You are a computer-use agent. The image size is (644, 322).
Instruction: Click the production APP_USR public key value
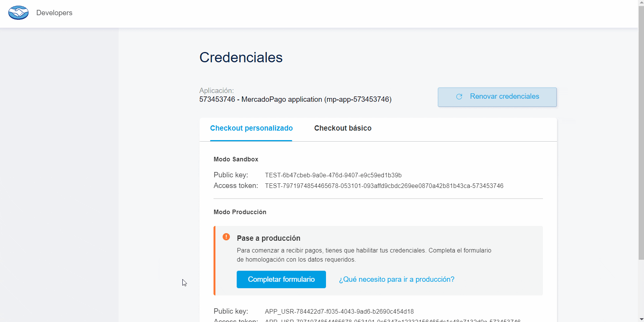pos(339,312)
